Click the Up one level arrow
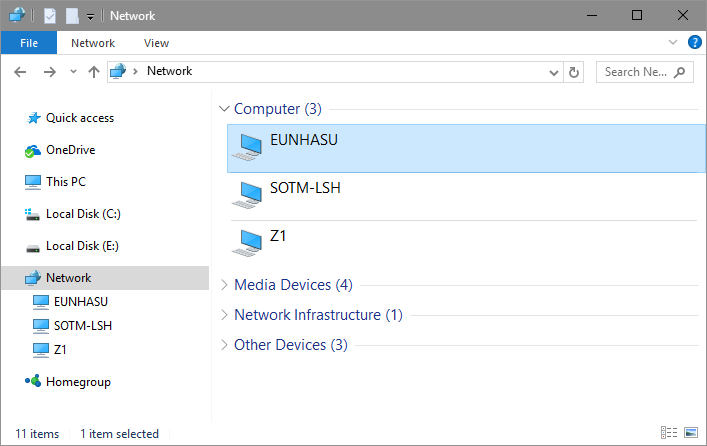The height and width of the screenshot is (446, 707). (x=94, y=72)
